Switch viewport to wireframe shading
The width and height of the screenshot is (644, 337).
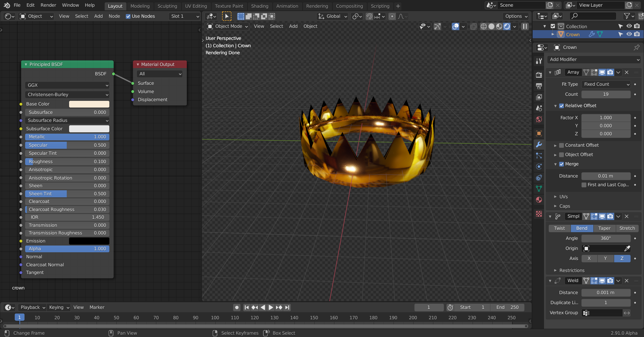[483, 26]
